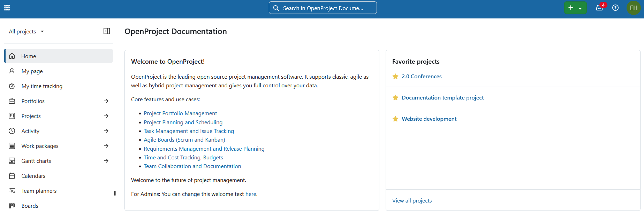Expand the Portfolios submenu arrow
The image size is (644, 214).
(x=106, y=101)
